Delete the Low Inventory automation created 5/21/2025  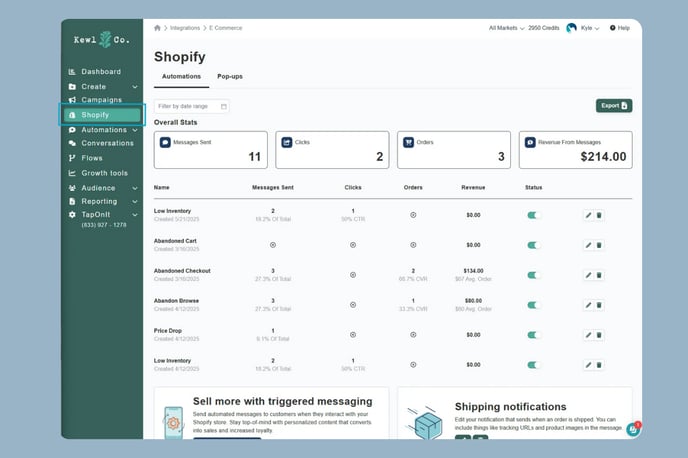[x=599, y=215]
